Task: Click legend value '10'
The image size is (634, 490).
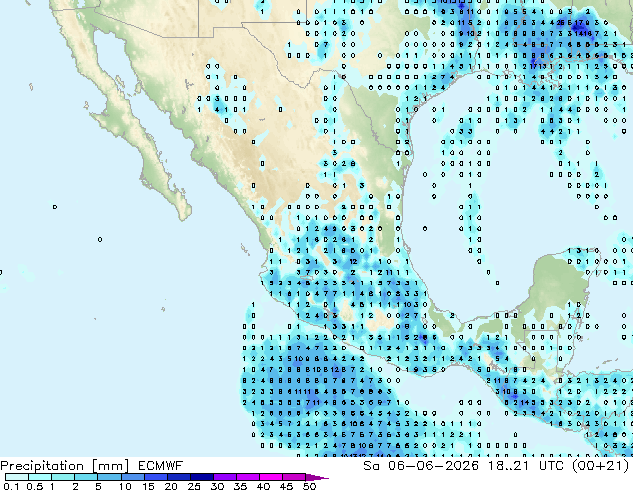Action: (125, 486)
